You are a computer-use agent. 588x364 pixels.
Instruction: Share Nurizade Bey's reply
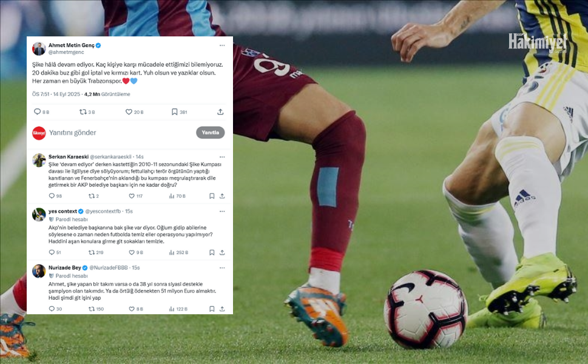tap(222, 309)
